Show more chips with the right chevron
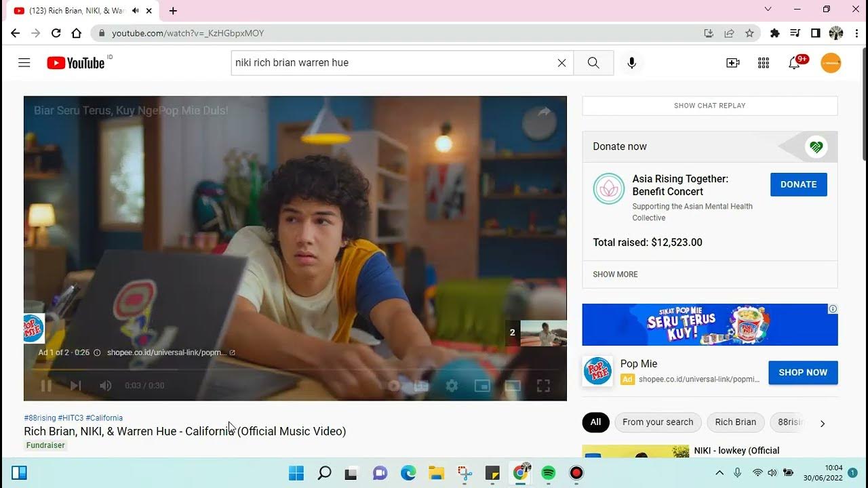The width and height of the screenshot is (868, 488). coord(823,424)
